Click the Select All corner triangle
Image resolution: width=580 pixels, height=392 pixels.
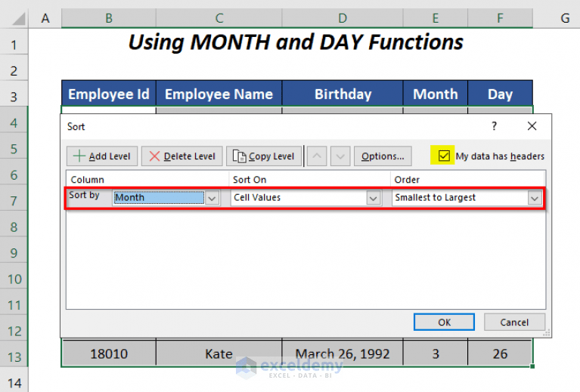(x=17, y=19)
